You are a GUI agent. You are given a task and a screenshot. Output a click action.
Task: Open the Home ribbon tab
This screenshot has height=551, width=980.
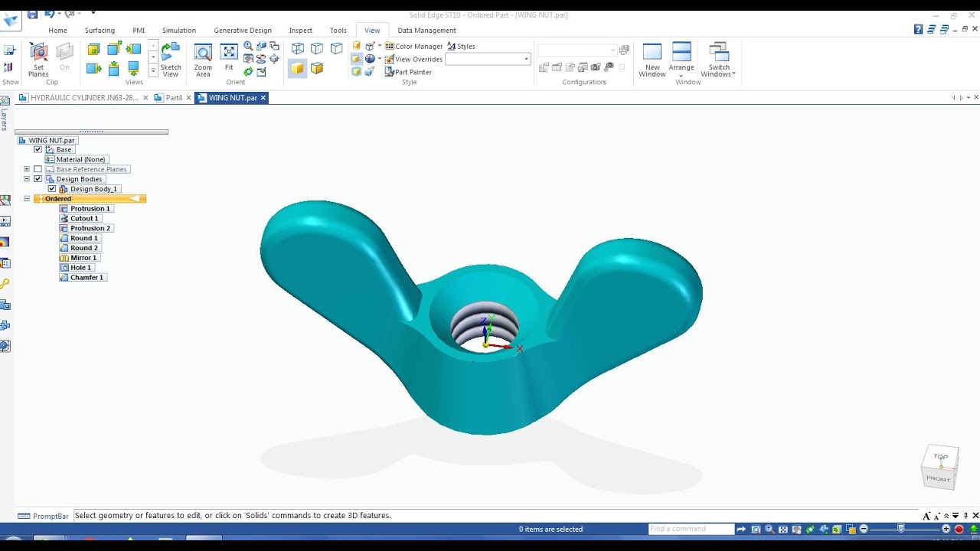tap(57, 31)
